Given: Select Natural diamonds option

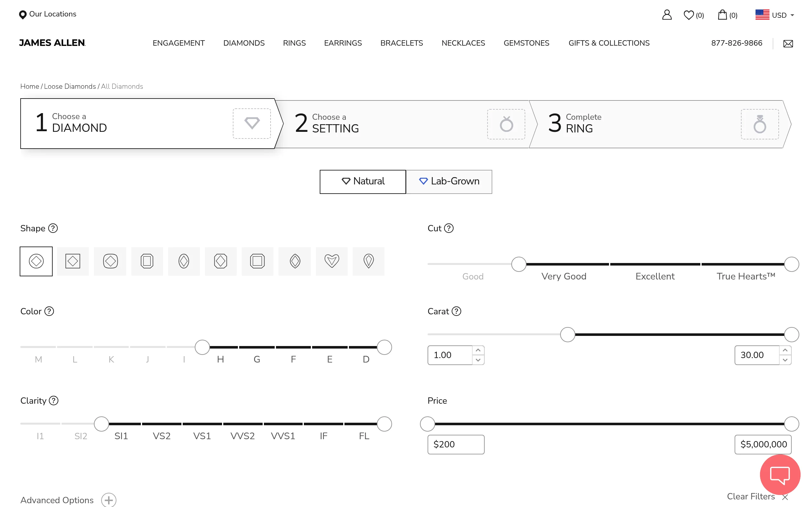Looking at the screenshot, I should pyautogui.click(x=363, y=181).
